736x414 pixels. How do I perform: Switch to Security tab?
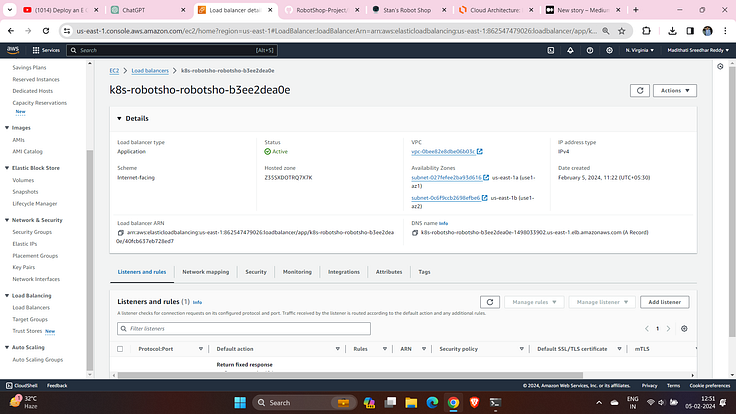256,272
